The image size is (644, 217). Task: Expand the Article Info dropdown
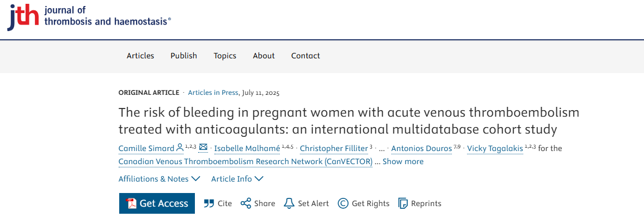[x=237, y=179]
